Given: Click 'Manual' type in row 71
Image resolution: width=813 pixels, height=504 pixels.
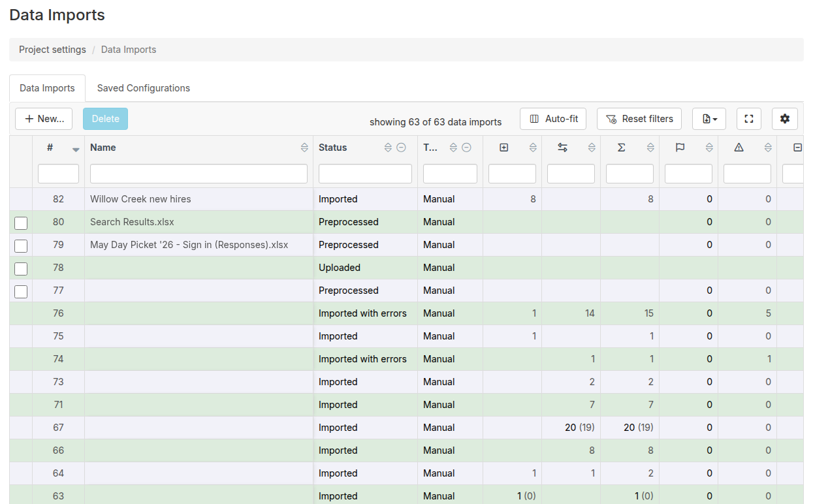Looking at the screenshot, I should coord(439,405).
